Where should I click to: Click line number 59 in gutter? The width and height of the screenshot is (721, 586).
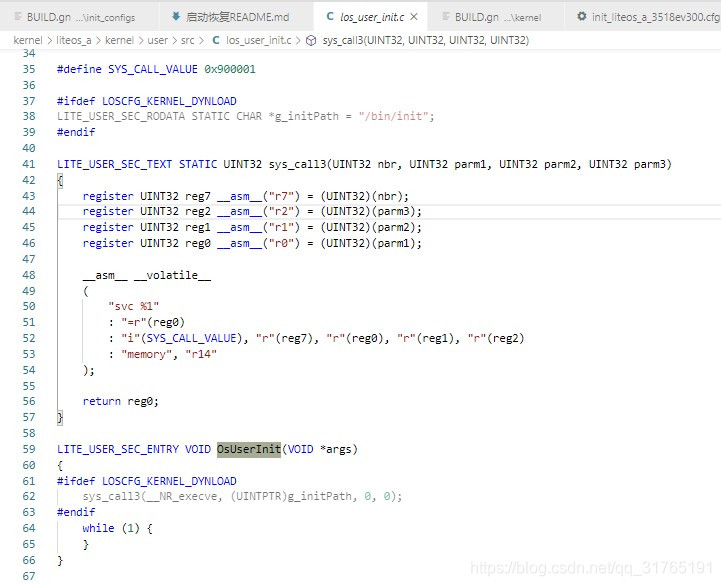(29, 449)
